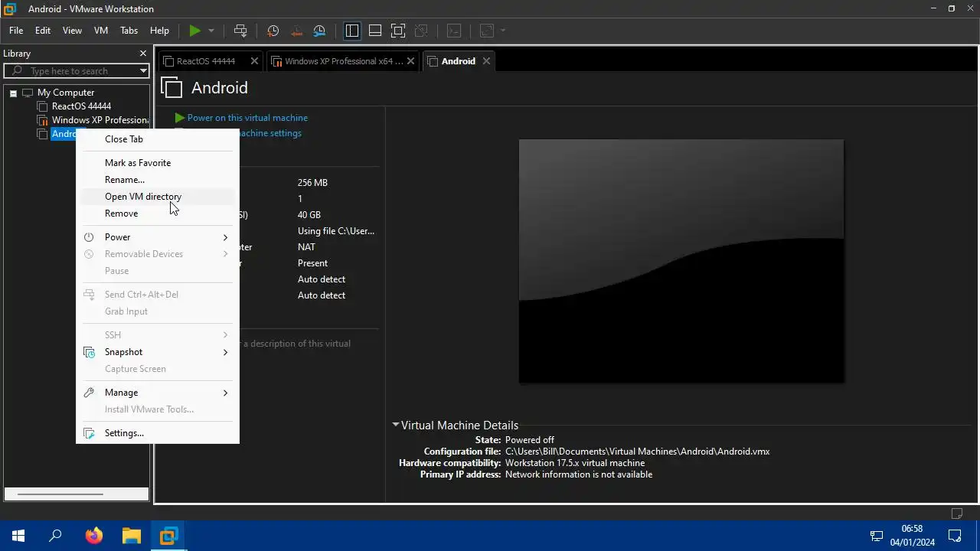This screenshot has height=551, width=980.
Task: Open the stretch options dropdown arrow
Action: [503, 31]
